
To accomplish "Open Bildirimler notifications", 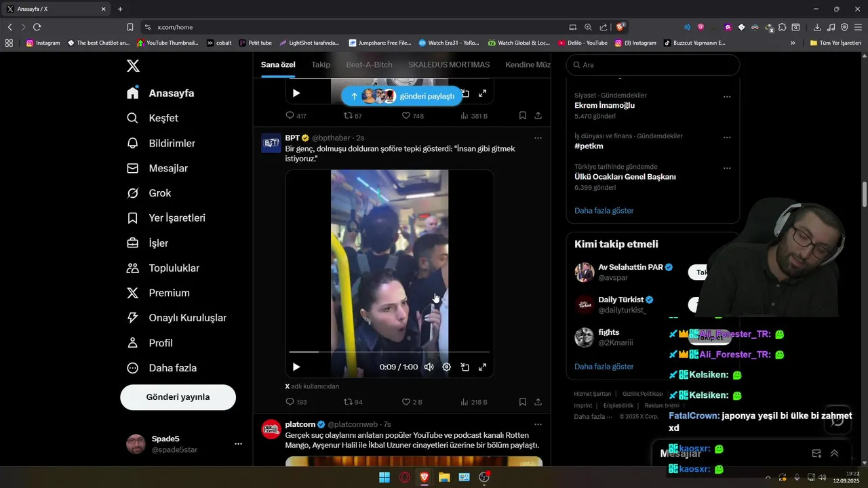I will click(x=161, y=143).
